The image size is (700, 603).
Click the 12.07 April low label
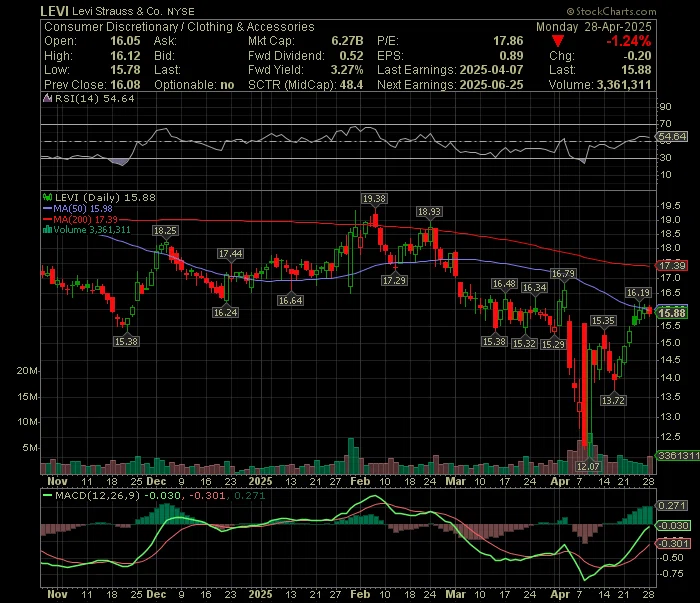pyautogui.click(x=588, y=466)
